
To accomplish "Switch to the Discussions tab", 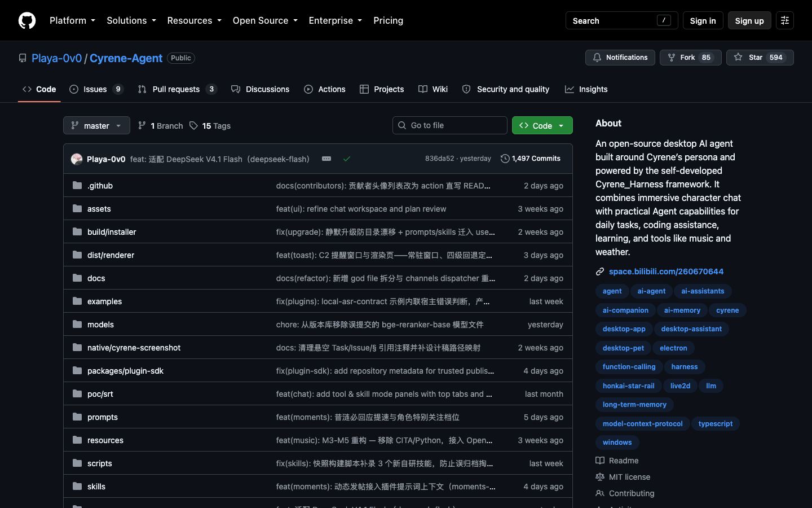I will click(x=260, y=89).
